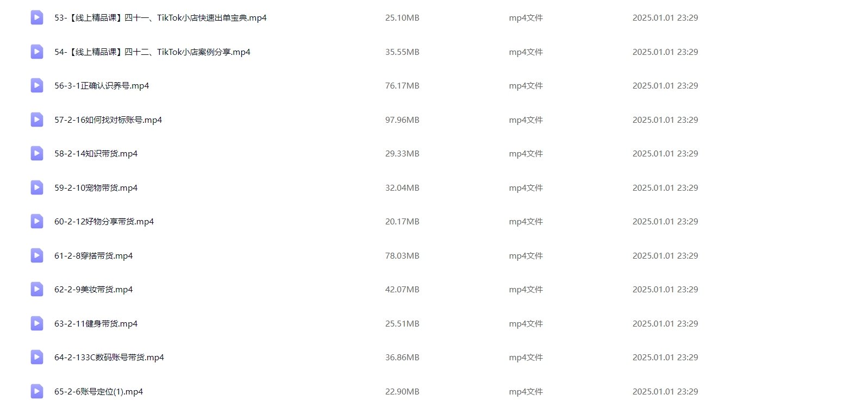Open the 54 TikTok小店案例分享.mp4 file name
Screen dimensions: 868x407
tap(152, 52)
